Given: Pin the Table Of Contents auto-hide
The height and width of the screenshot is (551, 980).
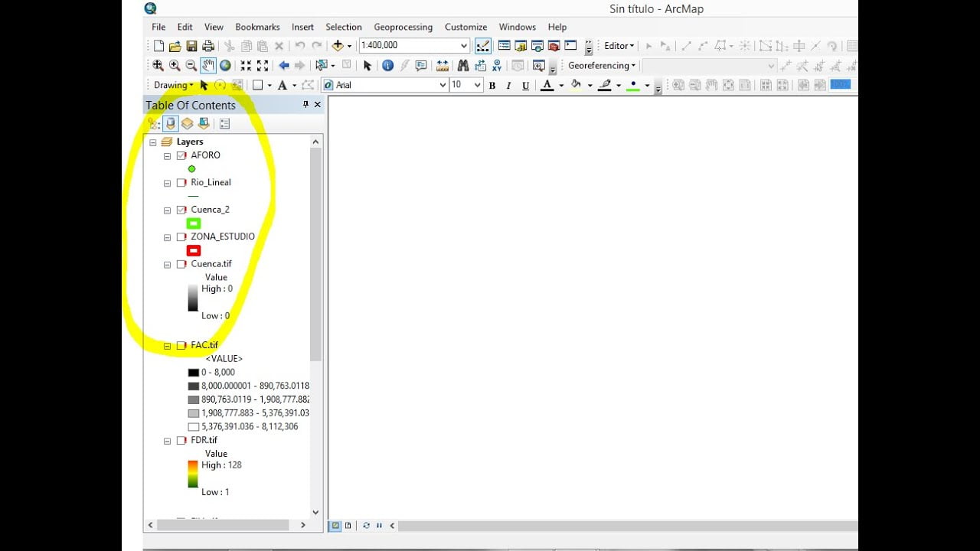Looking at the screenshot, I should [305, 105].
